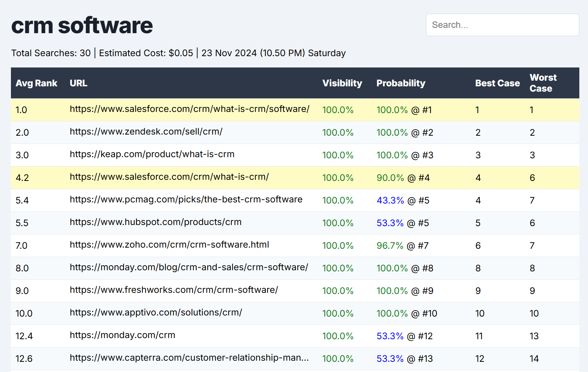Sort by Avg Rank column header

coord(37,83)
